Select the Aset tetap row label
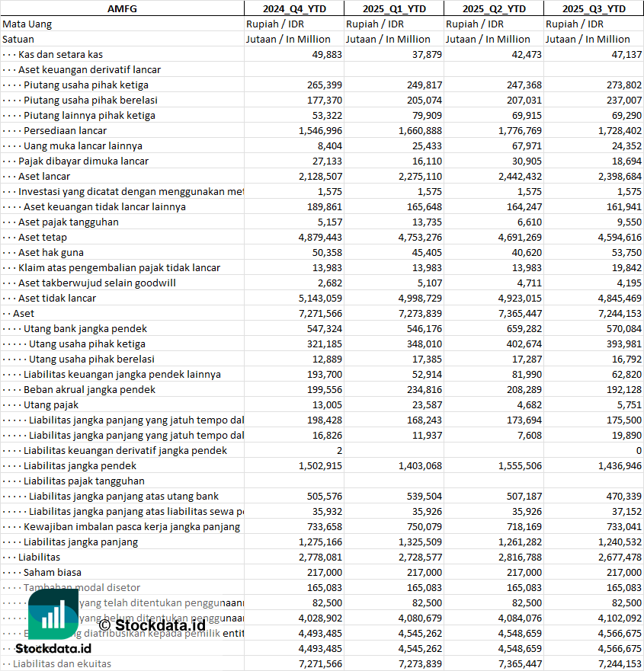 click(x=43, y=237)
